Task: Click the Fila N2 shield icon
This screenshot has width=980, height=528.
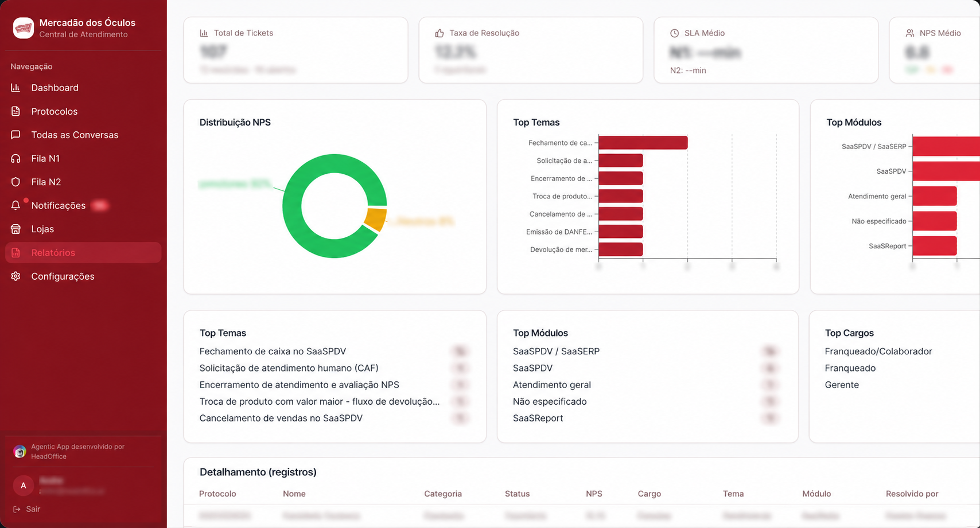Action: point(15,182)
